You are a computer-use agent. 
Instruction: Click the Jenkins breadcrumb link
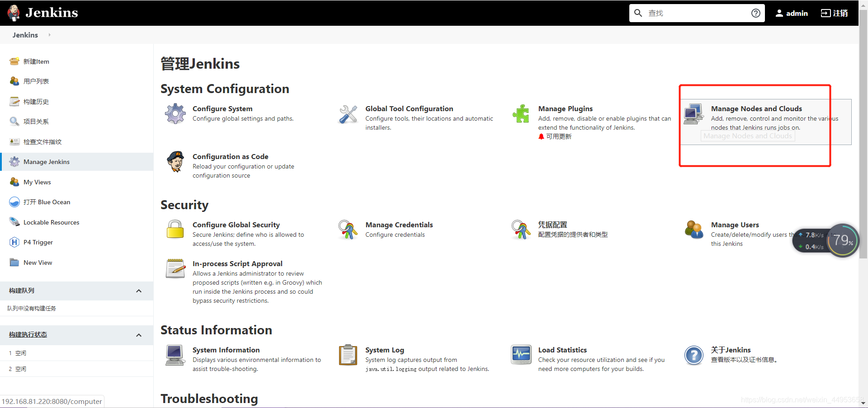[25, 35]
